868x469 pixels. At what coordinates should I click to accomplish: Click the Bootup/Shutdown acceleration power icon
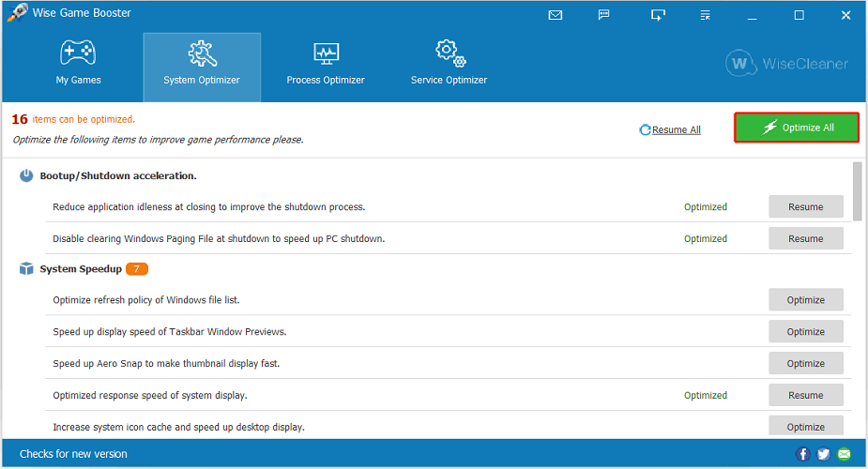coord(26,176)
